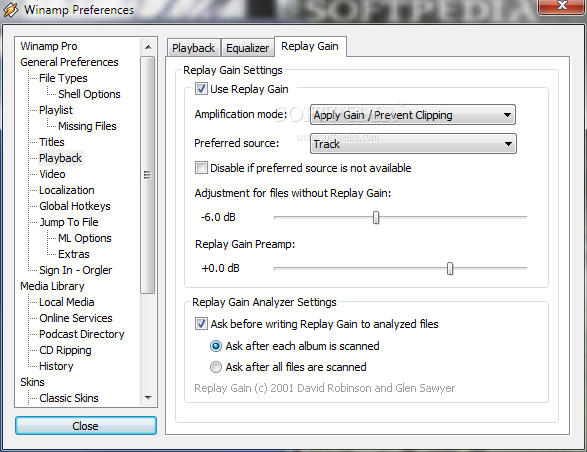Click the preferences tree scrollbar thumb
The width and height of the screenshot is (587, 452).
(x=147, y=175)
